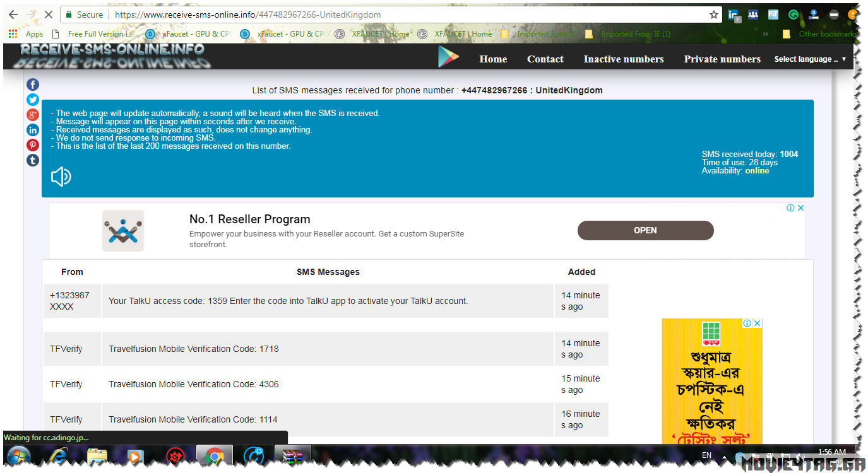
Task: Open WinRAR from the taskbar
Action: pos(293,457)
